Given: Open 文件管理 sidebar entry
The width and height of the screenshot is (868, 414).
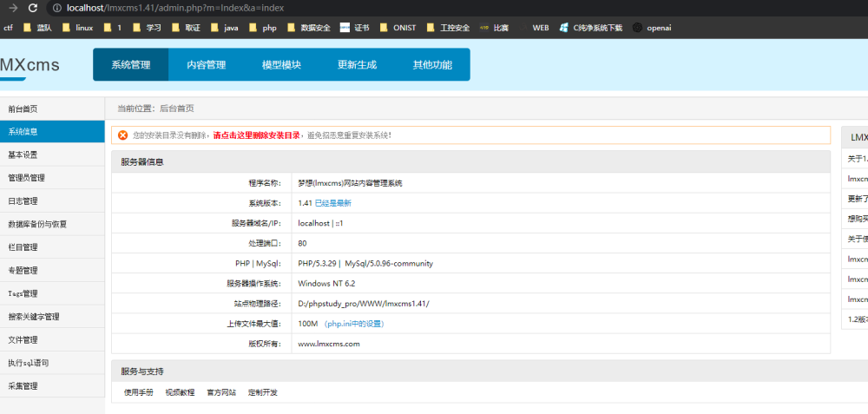Looking at the screenshot, I should 52,340.
